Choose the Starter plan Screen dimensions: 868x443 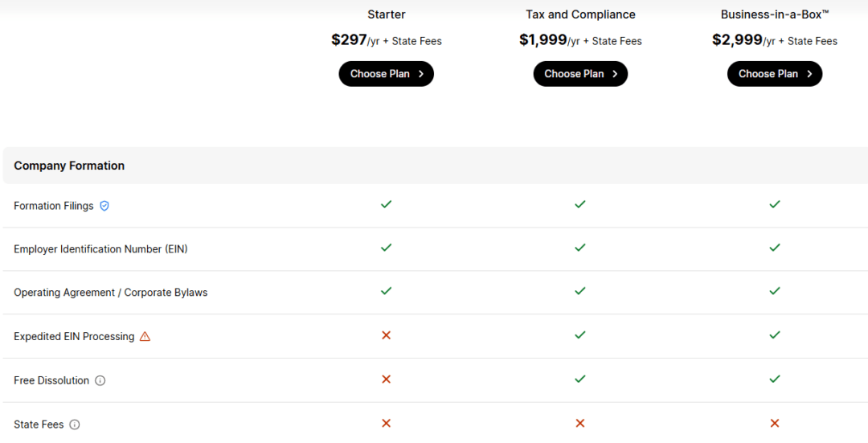click(386, 74)
